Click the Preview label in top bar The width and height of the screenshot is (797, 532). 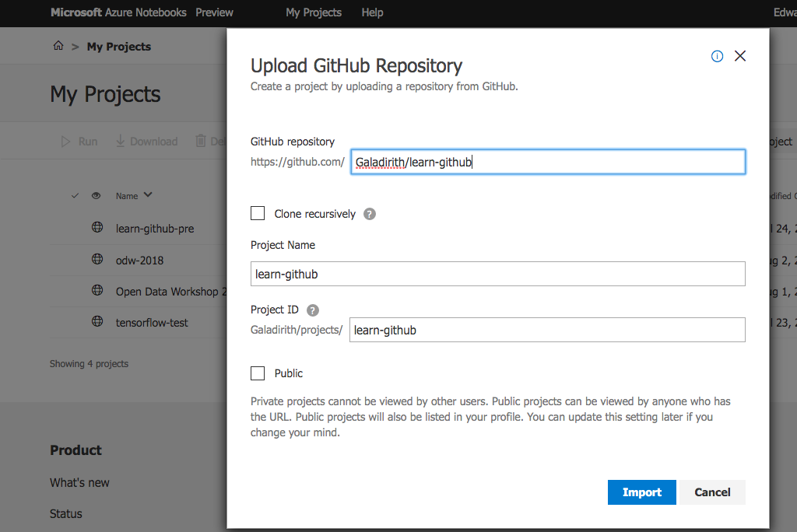point(215,12)
